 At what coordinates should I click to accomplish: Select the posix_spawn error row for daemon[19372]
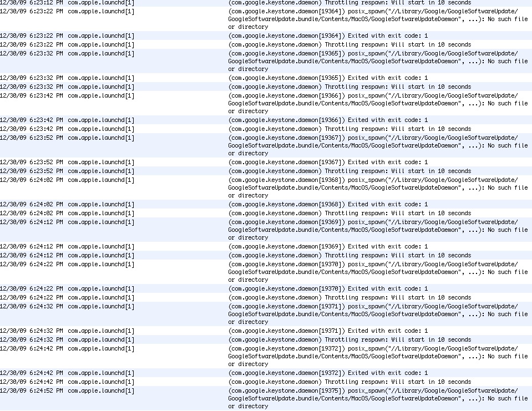pos(266,356)
